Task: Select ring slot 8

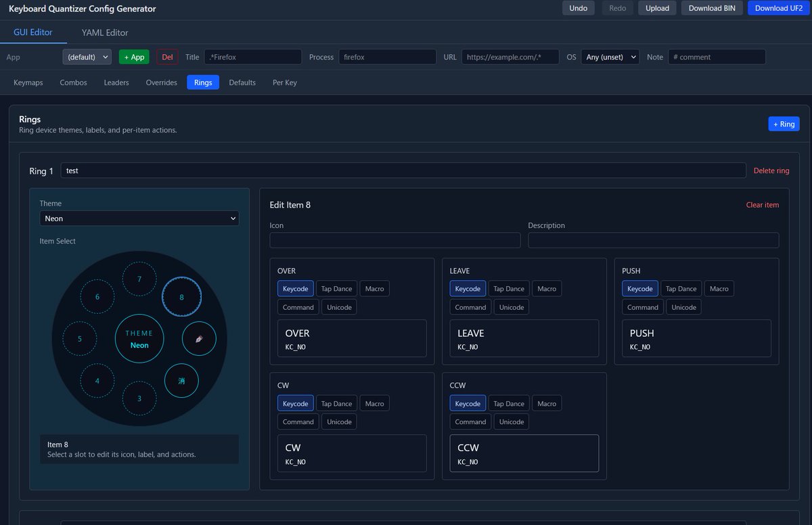Action: tap(181, 297)
